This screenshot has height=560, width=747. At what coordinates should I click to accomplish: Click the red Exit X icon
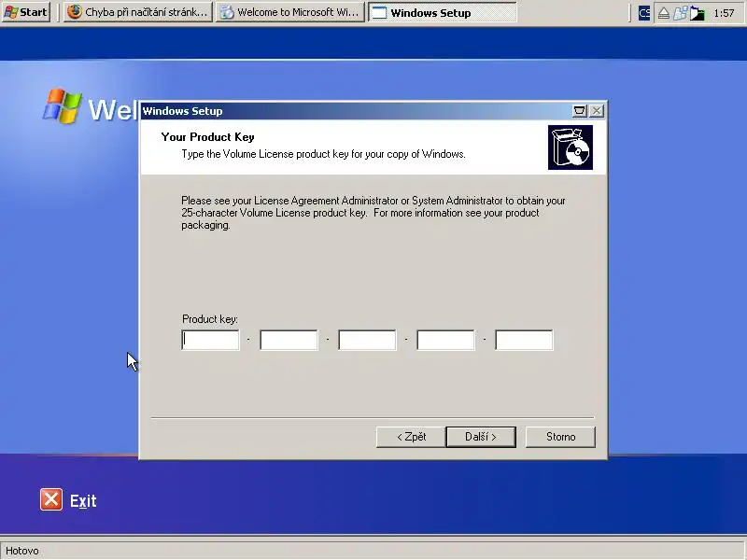coord(51,499)
